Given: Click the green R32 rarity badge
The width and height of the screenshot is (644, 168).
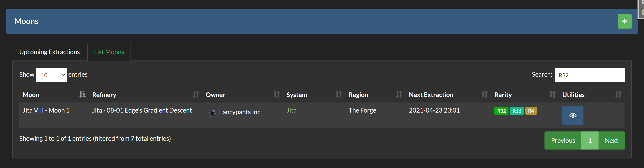Looking at the screenshot, I should click(501, 111).
